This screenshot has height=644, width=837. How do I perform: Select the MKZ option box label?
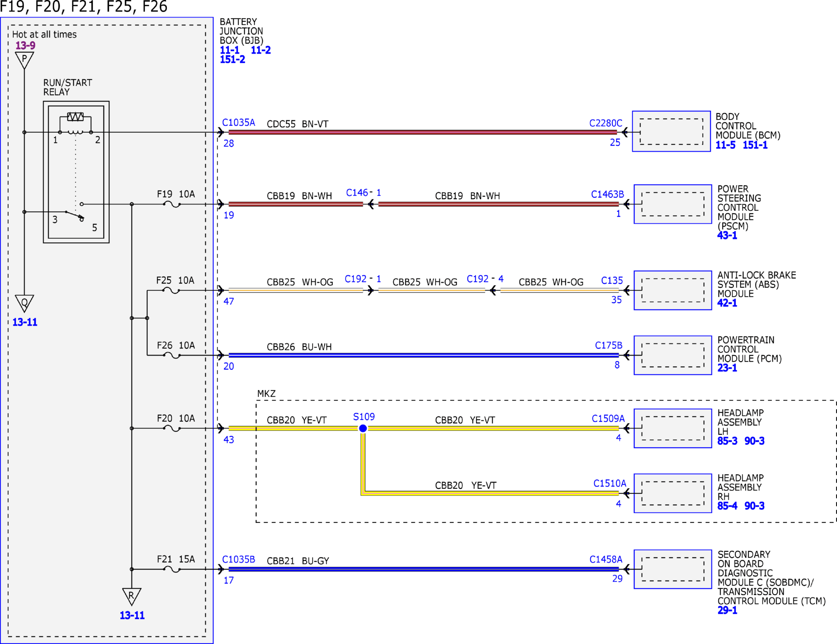[266, 394]
